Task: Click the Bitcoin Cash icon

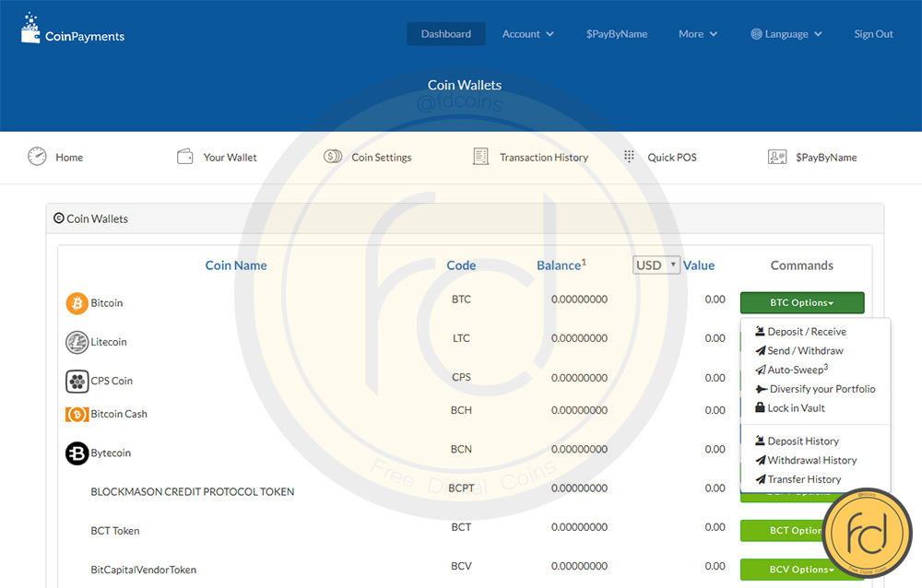Action: 77,415
